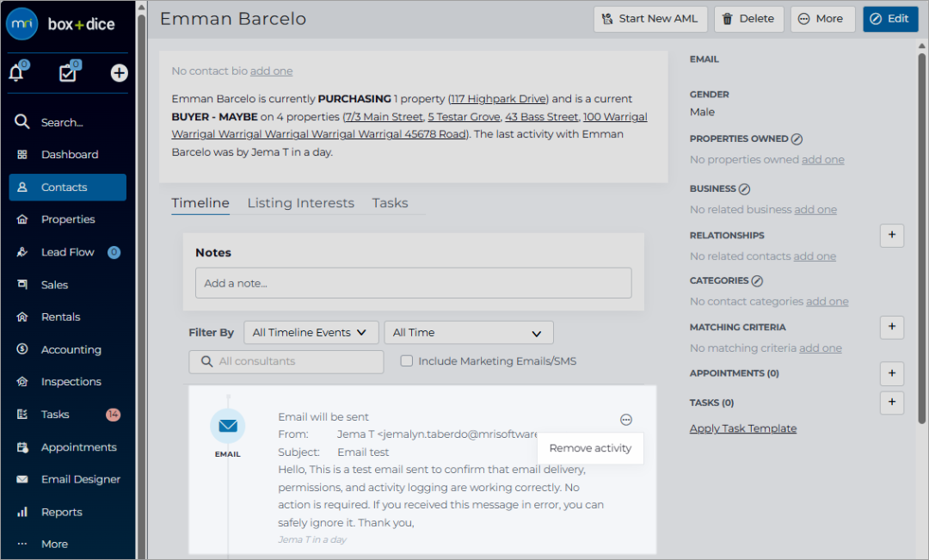Switch to the Timeline tab
The width and height of the screenshot is (929, 560).
pyautogui.click(x=200, y=203)
